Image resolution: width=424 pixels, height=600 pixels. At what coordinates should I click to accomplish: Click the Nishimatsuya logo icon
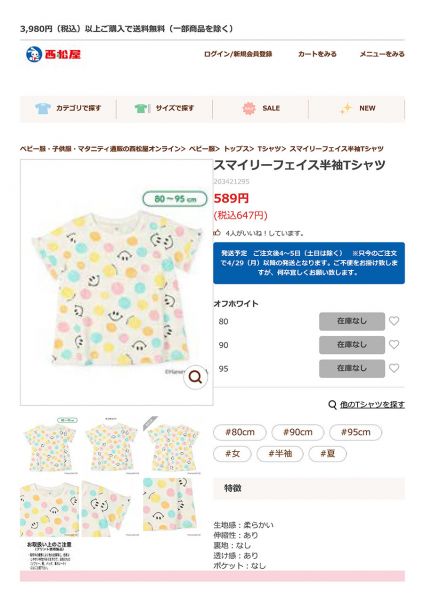coord(34,54)
